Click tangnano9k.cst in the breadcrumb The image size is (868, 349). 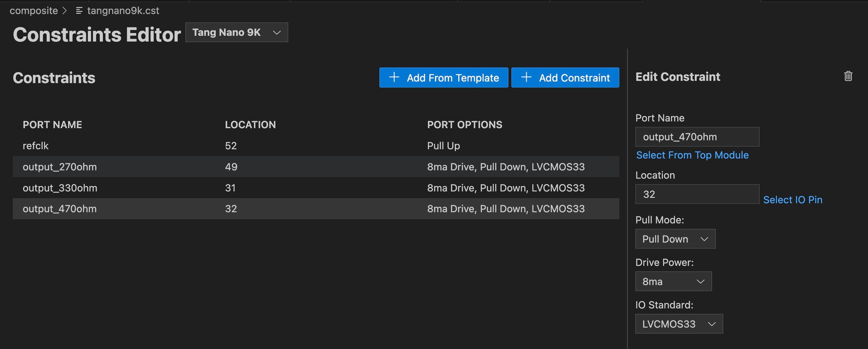[123, 11]
